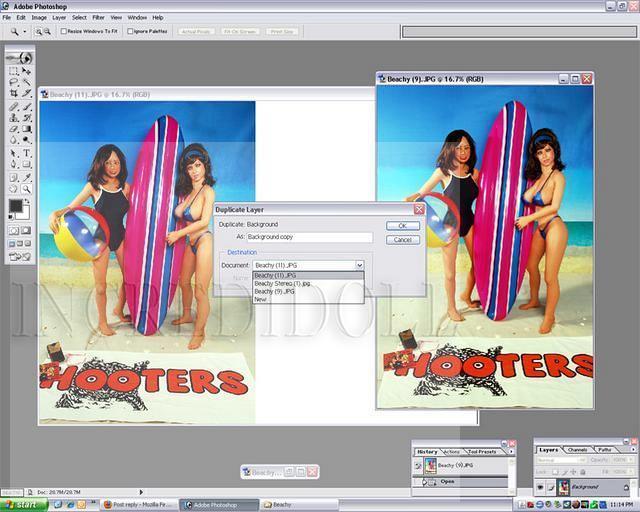
Task: Switch to Full Screen mode
Action: [28, 244]
